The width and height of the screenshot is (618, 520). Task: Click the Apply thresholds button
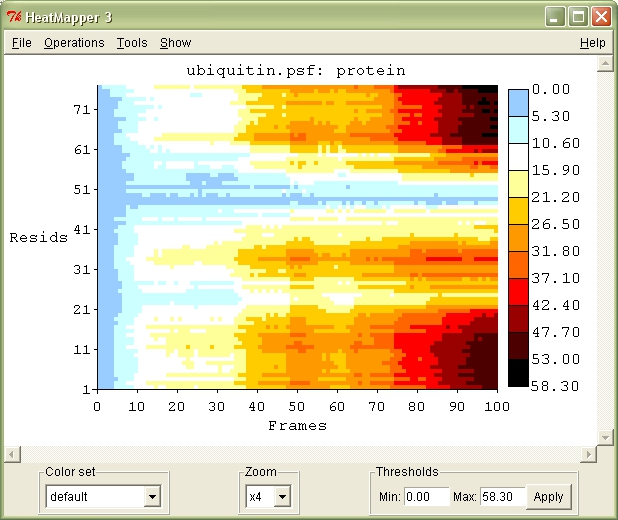pyautogui.click(x=548, y=496)
